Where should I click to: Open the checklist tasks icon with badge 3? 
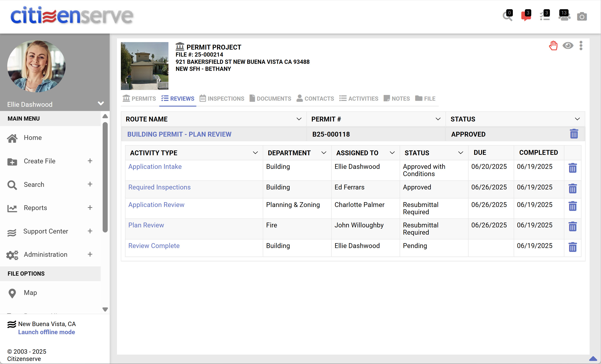coord(545,16)
